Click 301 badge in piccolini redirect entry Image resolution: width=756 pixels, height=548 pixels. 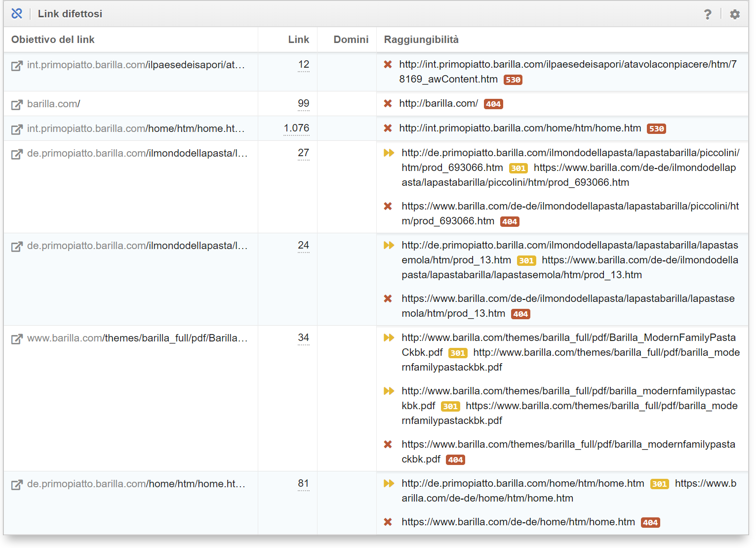518,168
